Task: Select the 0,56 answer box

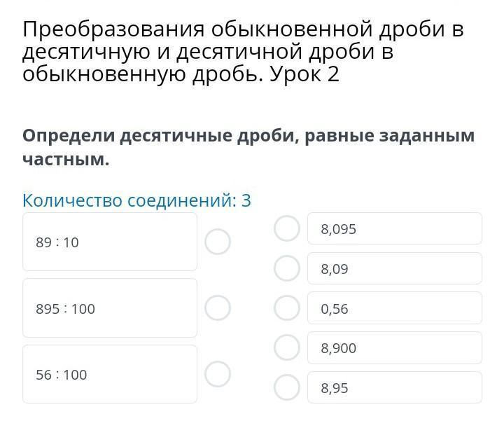Action: [394, 308]
